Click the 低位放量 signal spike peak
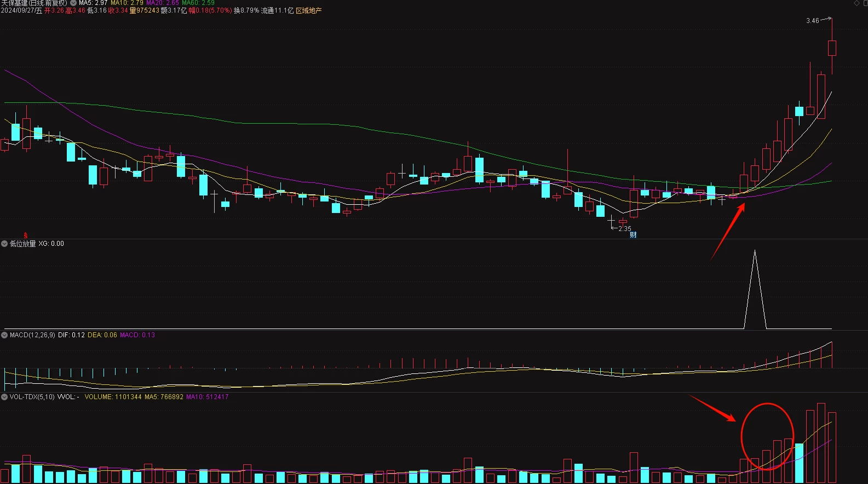 (755, 251)
